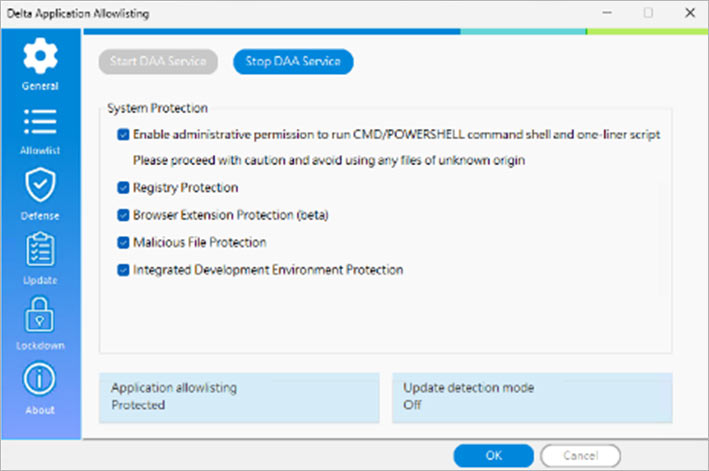Viewport: 709px width, 471px height.
Task: Select the Allowlist list icon
Action: point(40,121)
